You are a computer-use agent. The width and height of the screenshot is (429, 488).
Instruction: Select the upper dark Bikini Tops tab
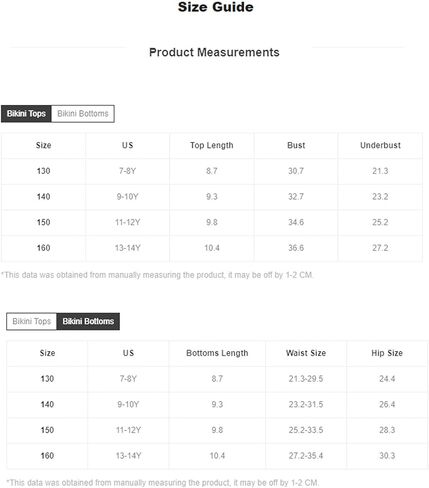(26, 114)
